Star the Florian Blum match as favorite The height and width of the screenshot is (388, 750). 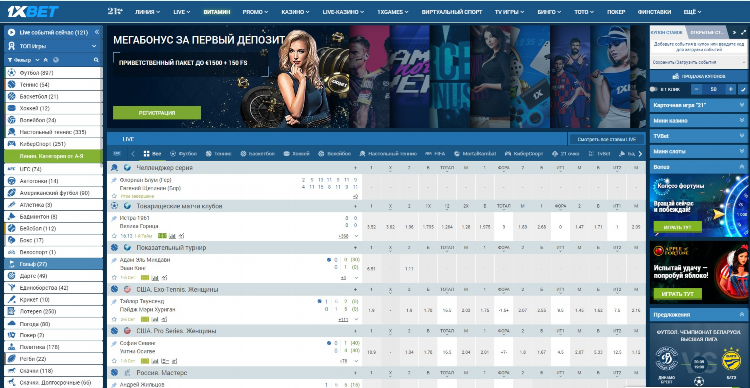point(114,196)
